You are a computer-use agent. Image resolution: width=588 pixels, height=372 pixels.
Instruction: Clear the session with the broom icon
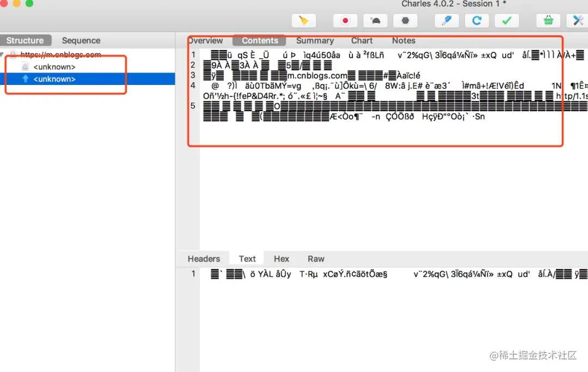304,21
